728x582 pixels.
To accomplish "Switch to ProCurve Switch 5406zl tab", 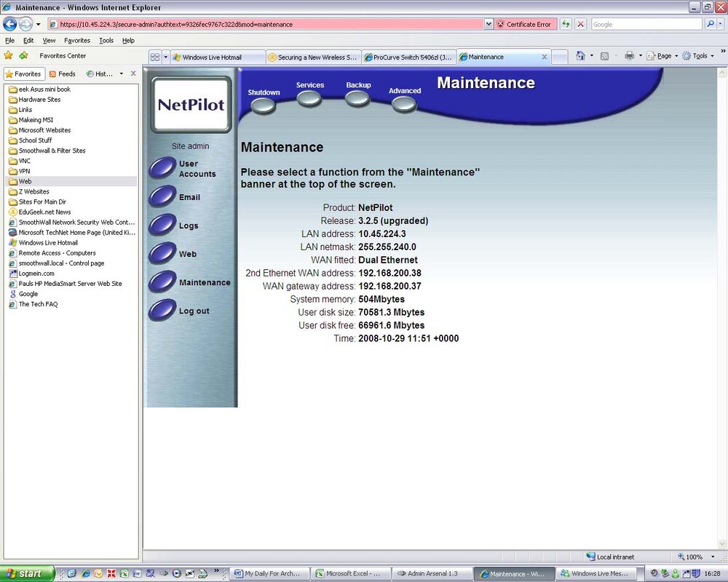I will (x=408, y=57).
